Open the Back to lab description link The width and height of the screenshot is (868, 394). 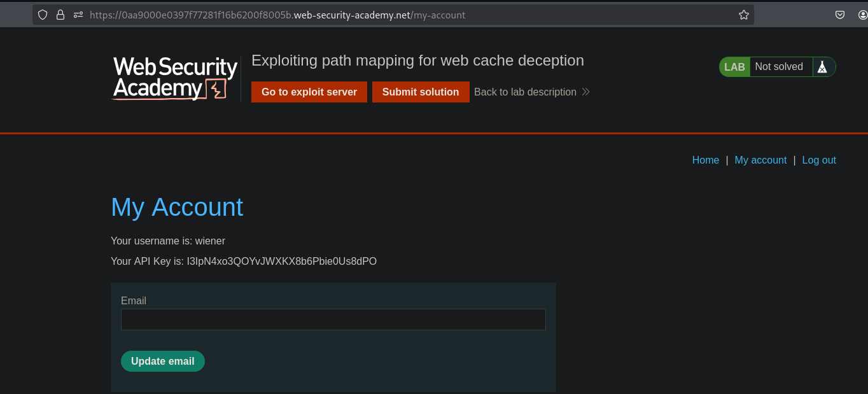click(x=525, y=92)
